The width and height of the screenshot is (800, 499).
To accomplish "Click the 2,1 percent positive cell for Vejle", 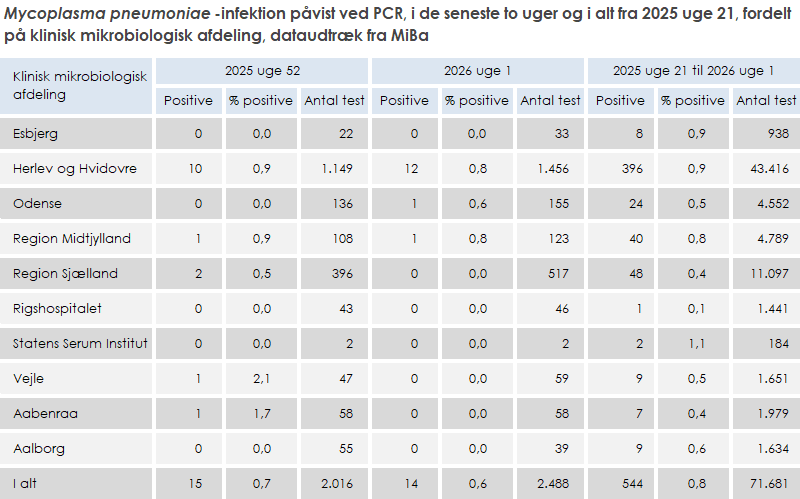I will (261, 379).
